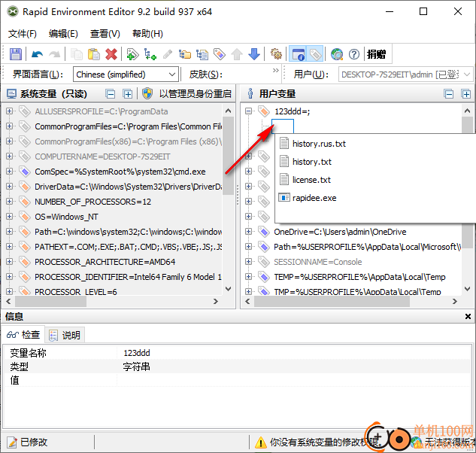Viewport: 476px width, 453px height.
Task: Switch to the 说明 tab
Action: (65, 335)
